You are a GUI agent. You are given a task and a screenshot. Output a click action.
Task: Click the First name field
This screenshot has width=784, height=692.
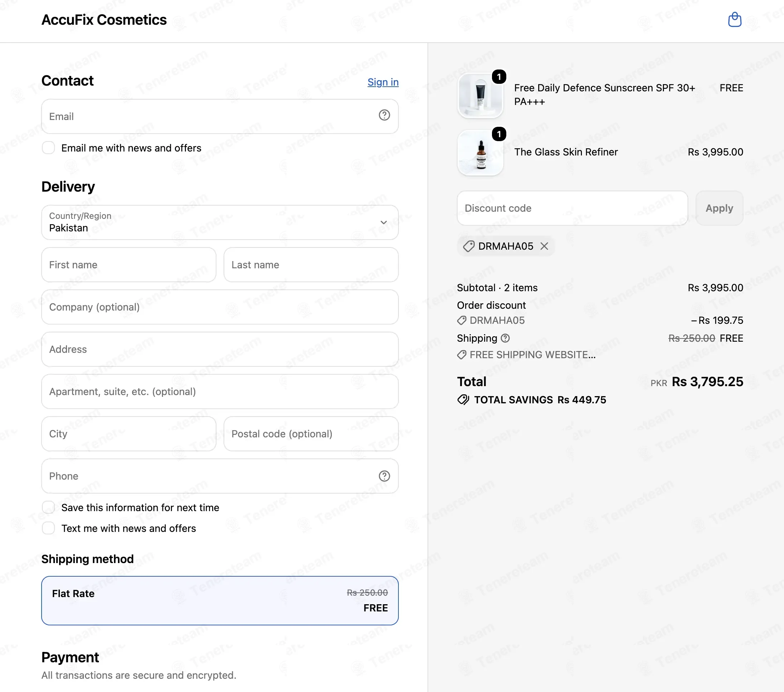[129, 265]
